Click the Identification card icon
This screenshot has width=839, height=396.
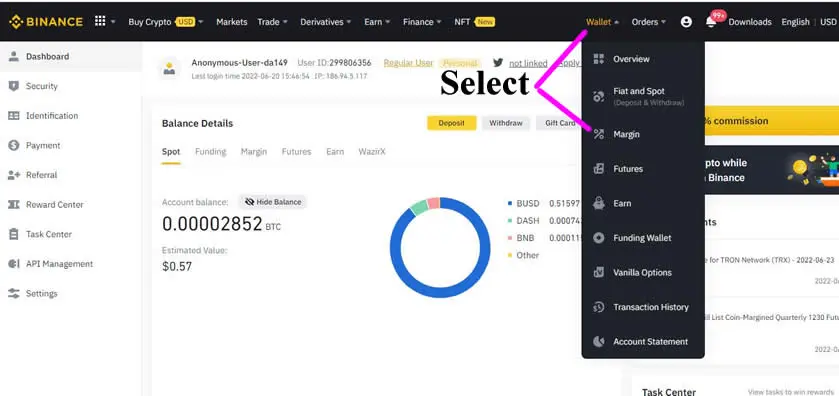pos(14,116)
